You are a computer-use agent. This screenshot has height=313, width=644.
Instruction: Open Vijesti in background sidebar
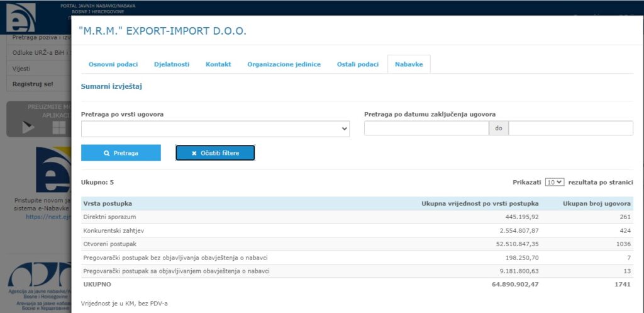[x=21, y=69]
